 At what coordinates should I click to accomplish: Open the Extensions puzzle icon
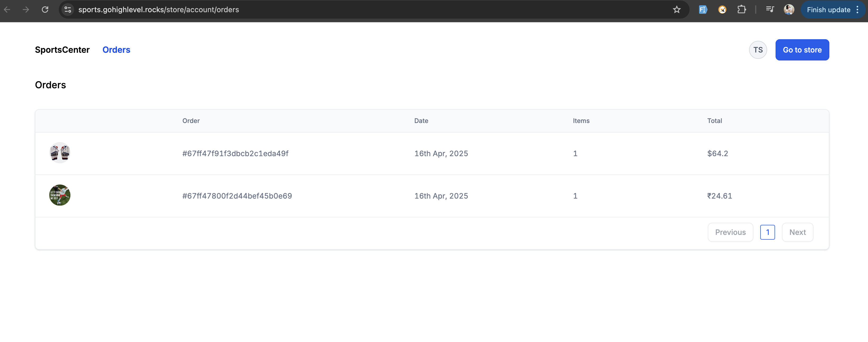click(x=741, y=10)
